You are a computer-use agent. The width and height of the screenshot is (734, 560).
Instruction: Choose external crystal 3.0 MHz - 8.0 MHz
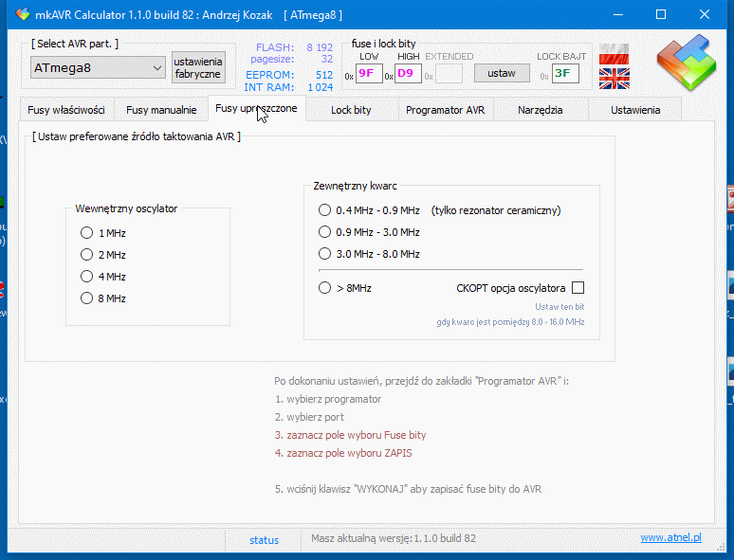pyautogui.click(x=325, y=254)
